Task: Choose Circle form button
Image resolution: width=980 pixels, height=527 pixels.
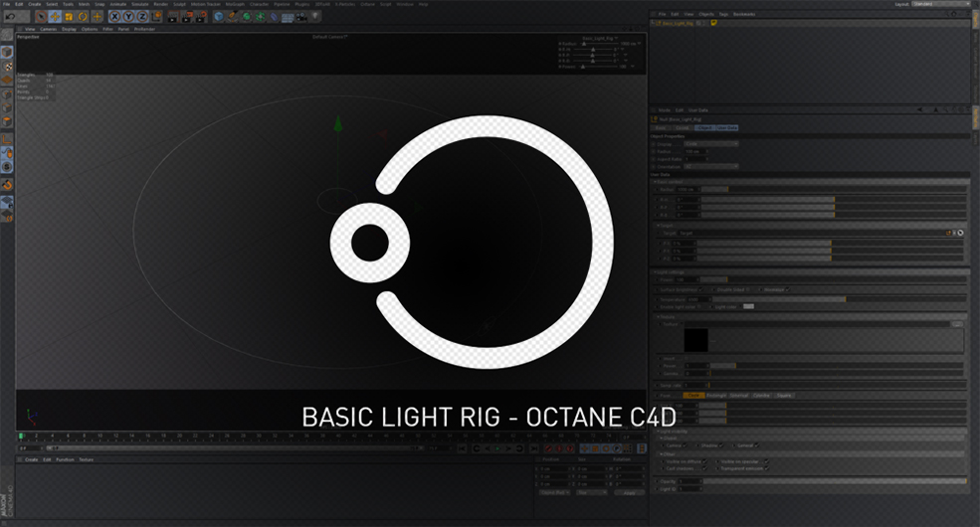Action: [x=693, y=396]
